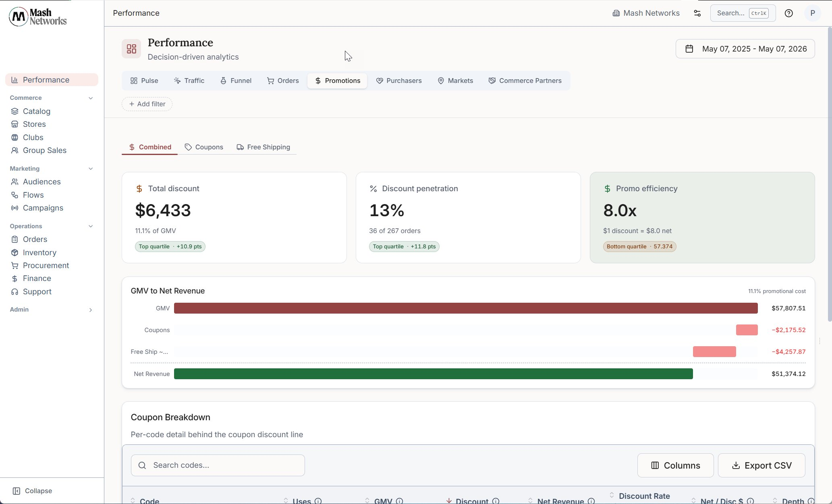832x504 pixels.
Task: Select Performance in the sidebar
Action: click(x=52, y=80)
